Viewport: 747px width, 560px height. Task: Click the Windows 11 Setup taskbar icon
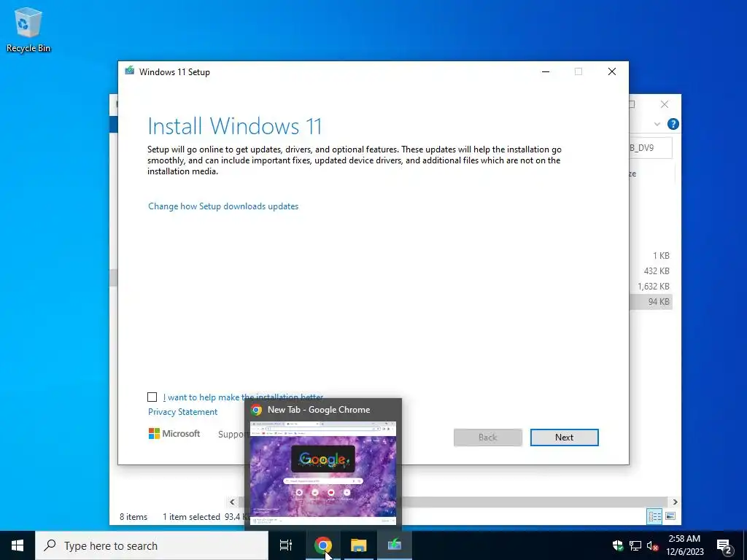pos(395,545)
